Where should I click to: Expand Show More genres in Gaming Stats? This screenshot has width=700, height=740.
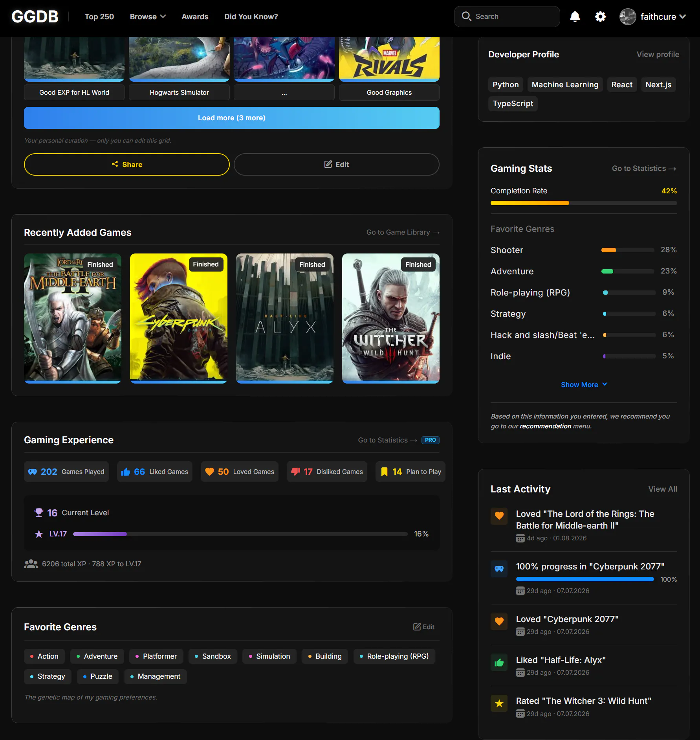coord(584,385)
